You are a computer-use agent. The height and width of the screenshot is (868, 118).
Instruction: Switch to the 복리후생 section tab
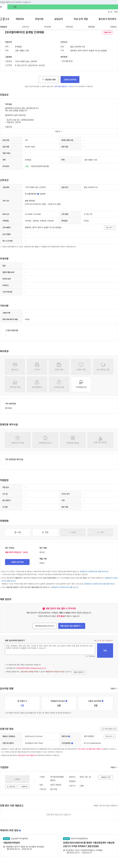[x=69, y=27]
